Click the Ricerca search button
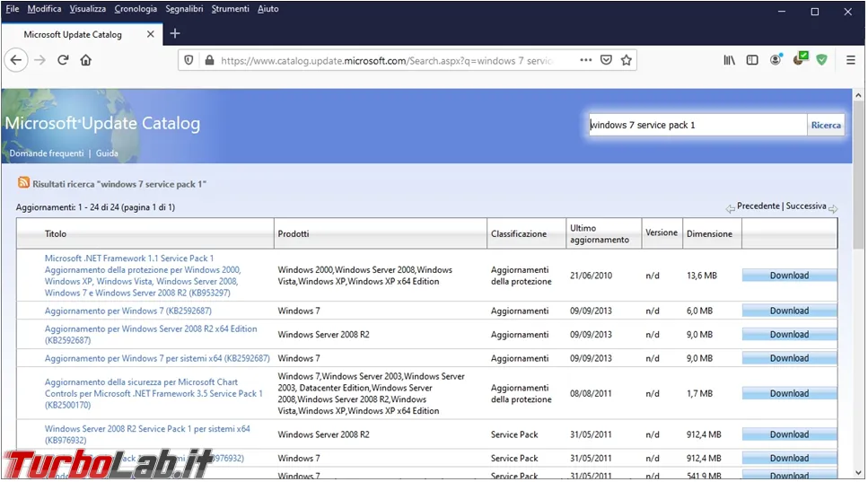Image resolution: width=868 pixels, height=482 pixels. click(x=826, y=125)
